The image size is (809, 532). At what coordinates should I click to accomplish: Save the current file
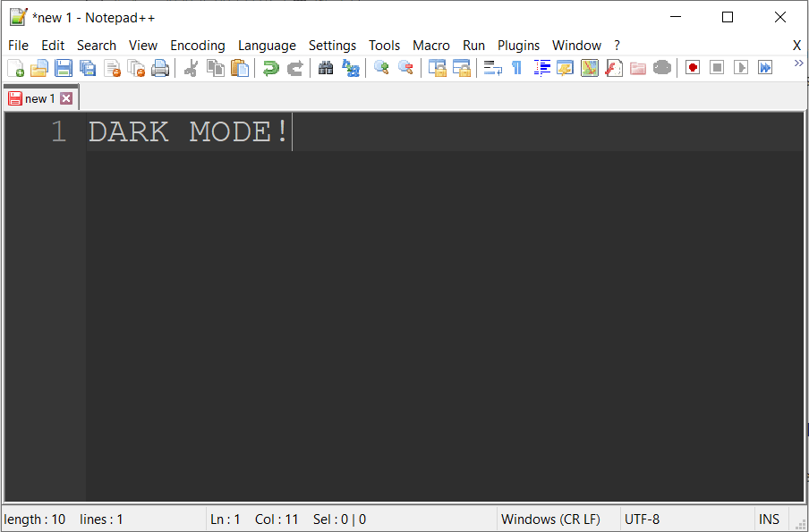point(64,67)
